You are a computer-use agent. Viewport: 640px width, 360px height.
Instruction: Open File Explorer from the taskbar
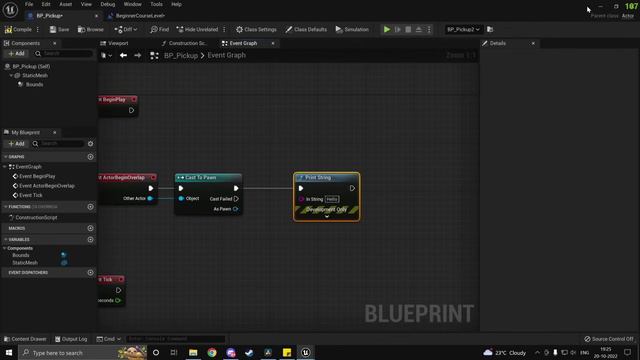[193, 353]
